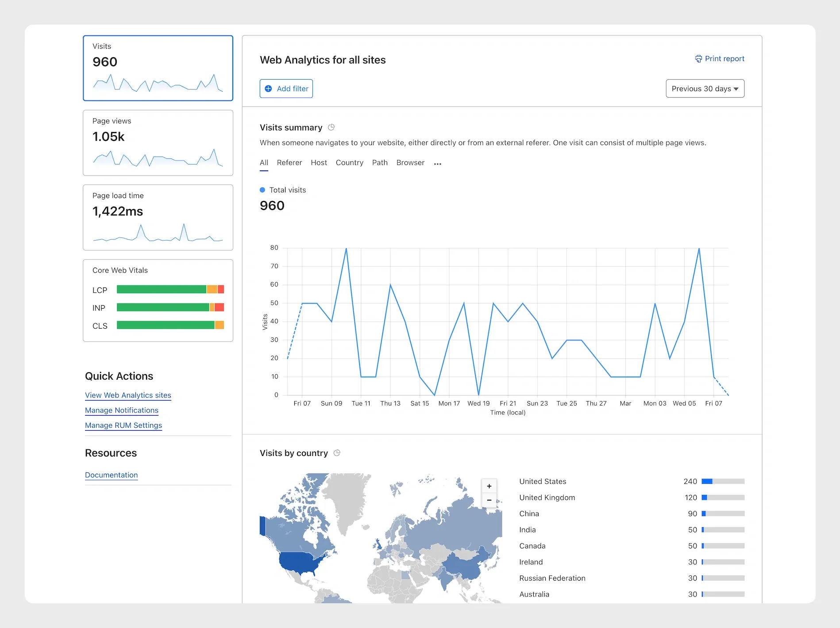Screen dimensions: 840x628
Task: Switch to the Path tab
Action: (380, 163)
